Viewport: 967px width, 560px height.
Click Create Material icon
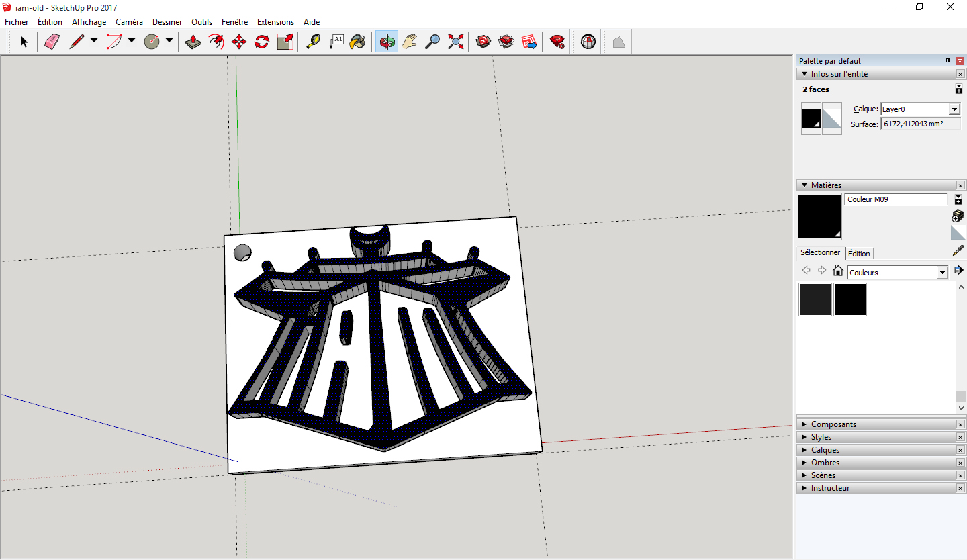pyautogui.click(x=958, y=216)
